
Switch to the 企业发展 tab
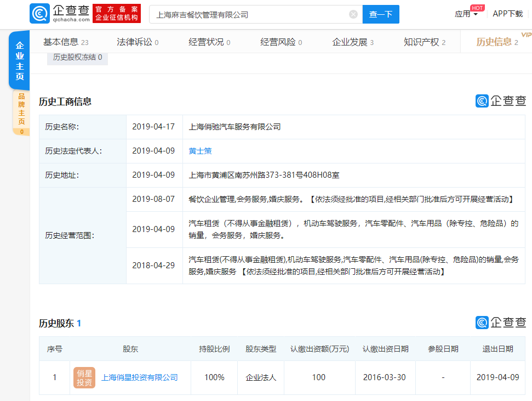coord(353,42)
